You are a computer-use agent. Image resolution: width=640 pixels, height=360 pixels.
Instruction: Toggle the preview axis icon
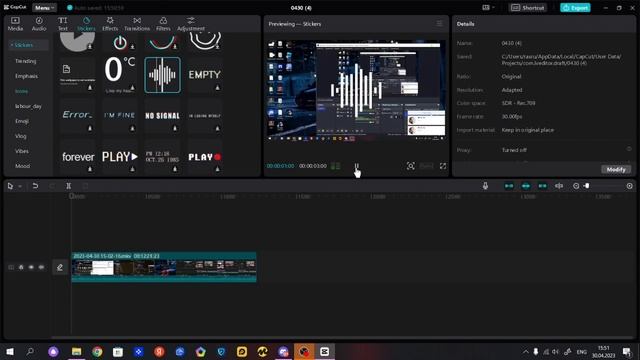click(559, 186)
